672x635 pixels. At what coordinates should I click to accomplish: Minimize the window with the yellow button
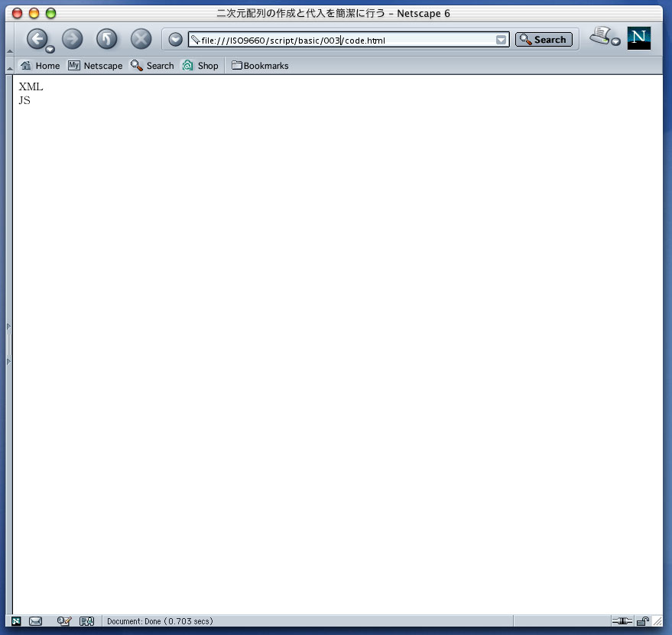(x=34, y=13)
